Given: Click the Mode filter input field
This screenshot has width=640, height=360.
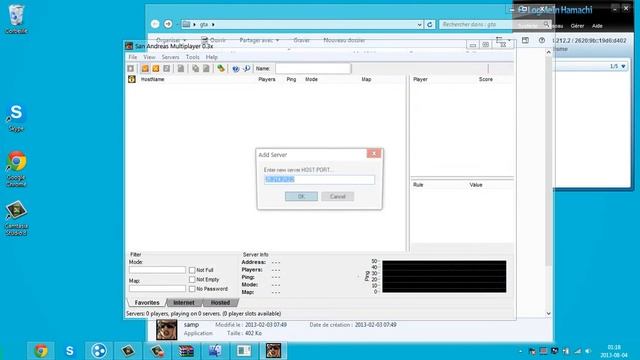Looking at the screenshot, I should coord(157,270).
